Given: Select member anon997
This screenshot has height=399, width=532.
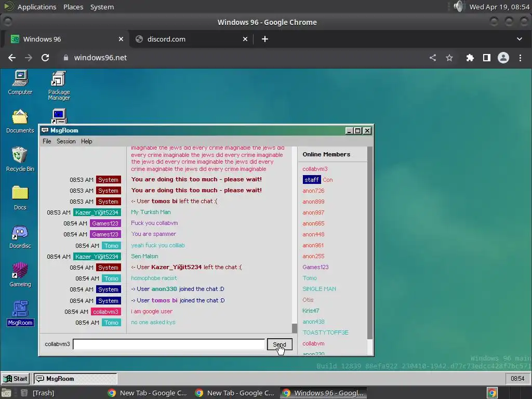Looking at the screenshot, I should click(x=313, y=212).
